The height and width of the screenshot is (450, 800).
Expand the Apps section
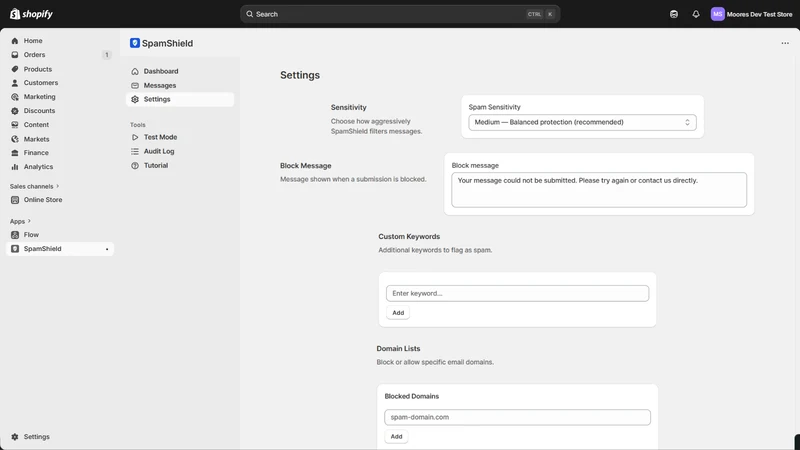click(20, 221)
